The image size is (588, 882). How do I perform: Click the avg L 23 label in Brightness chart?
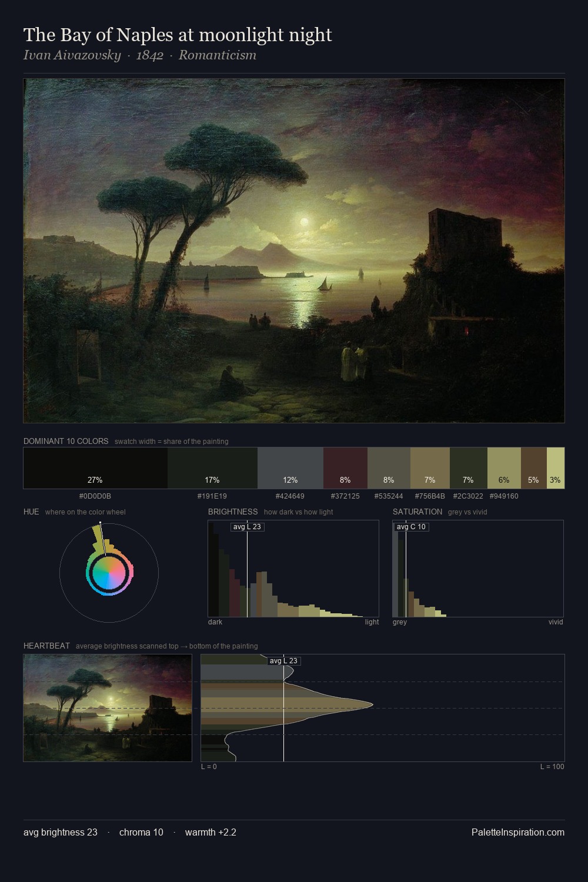[x=247, y=527]
